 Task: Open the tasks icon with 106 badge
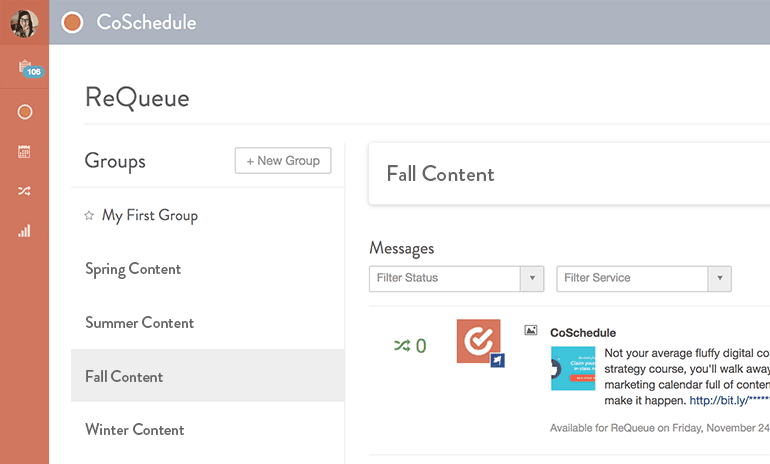29,69
